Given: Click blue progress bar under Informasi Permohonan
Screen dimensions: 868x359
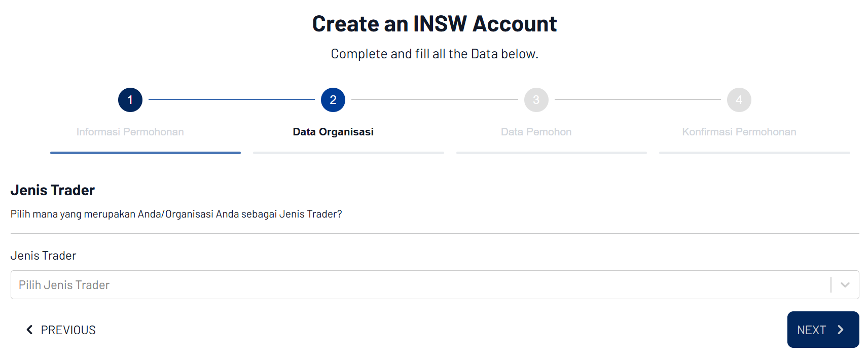Looking at the screenshot, I should pyautogui.click(x=146, y=153).
